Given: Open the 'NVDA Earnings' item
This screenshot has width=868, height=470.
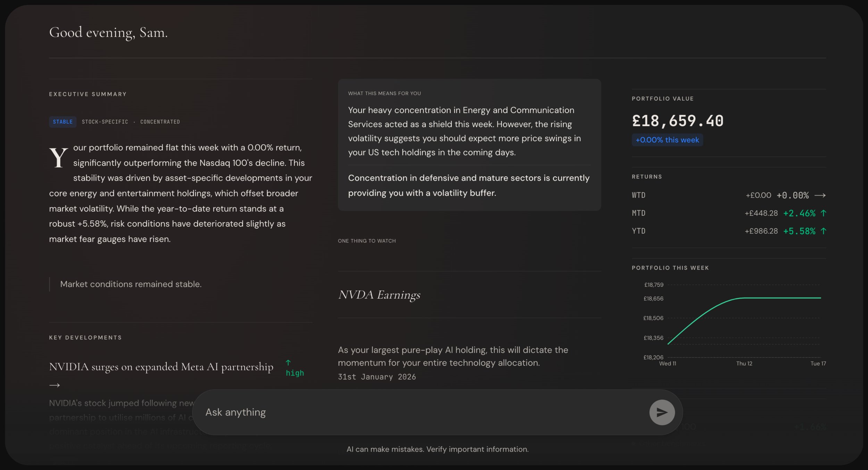Looking at the screenshot, I should coord(379,295).
